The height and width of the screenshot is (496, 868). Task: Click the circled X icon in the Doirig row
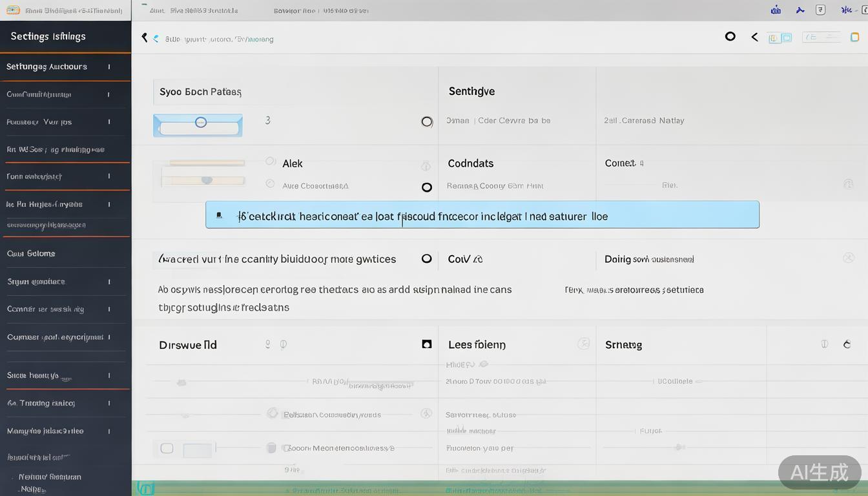[x=848, y=258]
